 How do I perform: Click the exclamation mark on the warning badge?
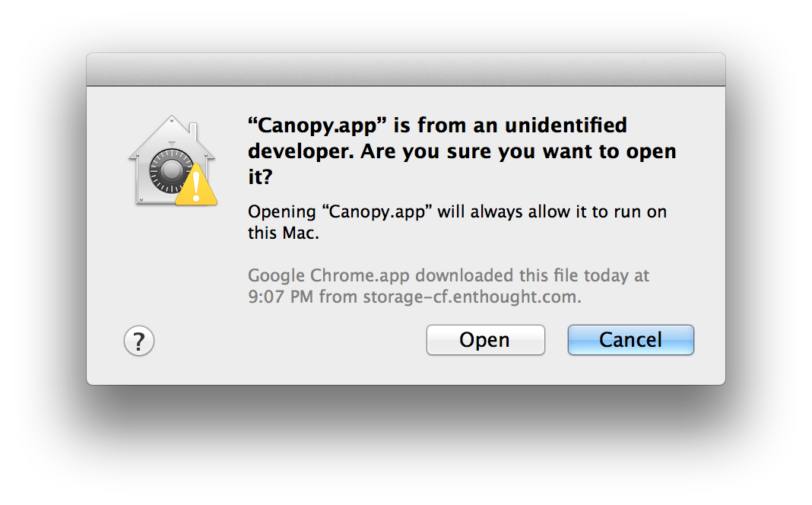pos(196,186)
